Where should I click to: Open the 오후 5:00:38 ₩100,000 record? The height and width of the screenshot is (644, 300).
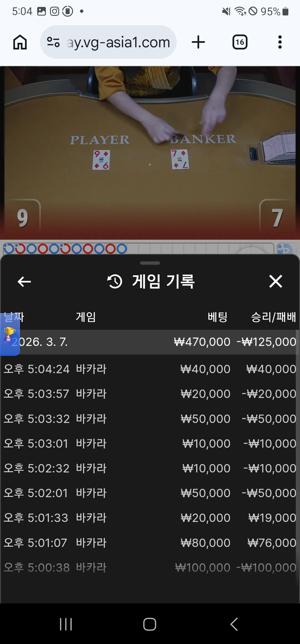(150, 567)
